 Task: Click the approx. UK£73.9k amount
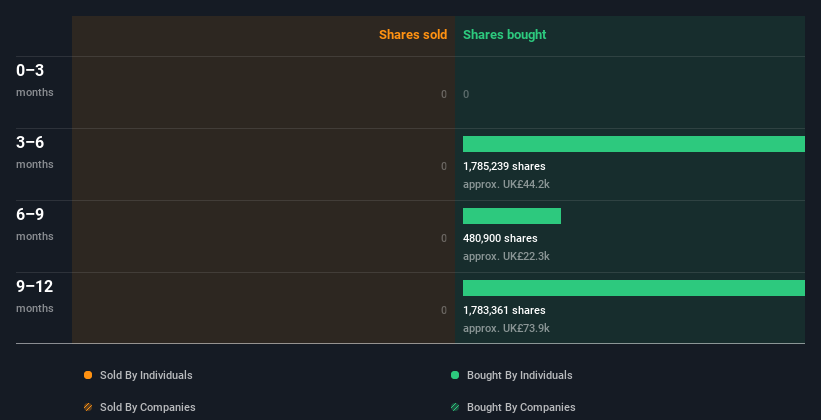pyautogui.click(x=506, y=328)
